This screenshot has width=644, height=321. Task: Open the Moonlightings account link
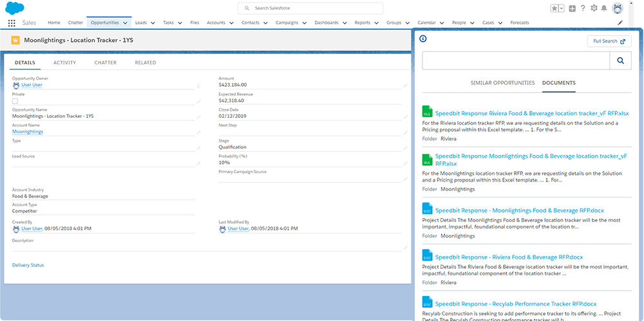(x=28, y=131)
